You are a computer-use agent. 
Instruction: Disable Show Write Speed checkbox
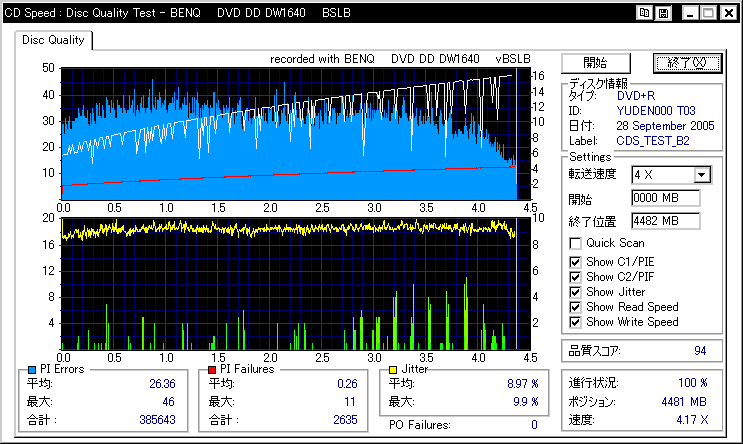tap(575, 322)
